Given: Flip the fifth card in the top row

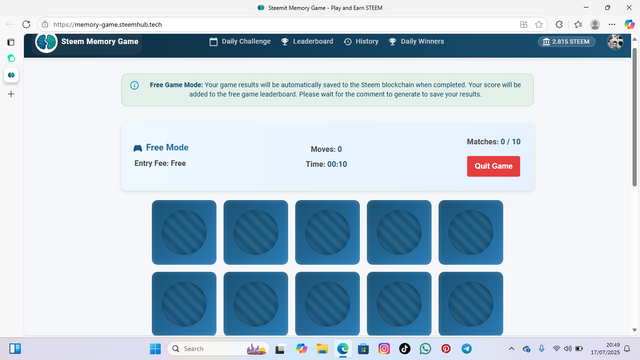Looking at the screenshot, I should [x=471, y=232].
